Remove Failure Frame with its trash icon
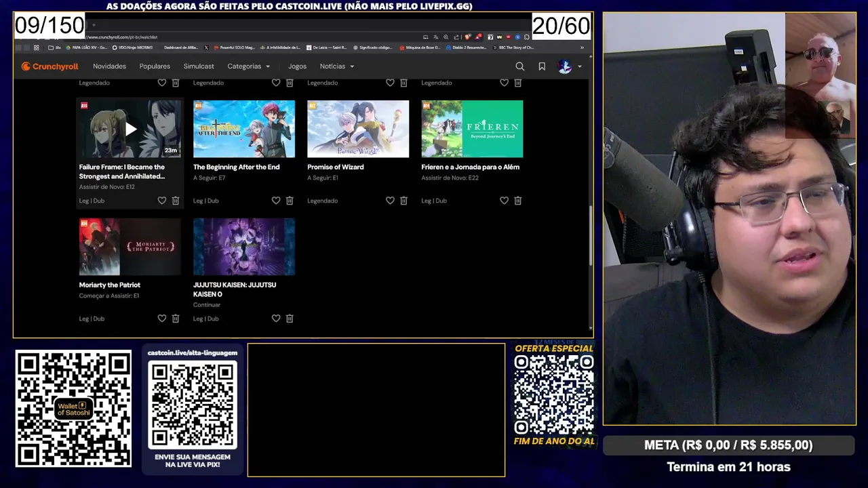Screen dimensions: 868x488 [175, 201]
